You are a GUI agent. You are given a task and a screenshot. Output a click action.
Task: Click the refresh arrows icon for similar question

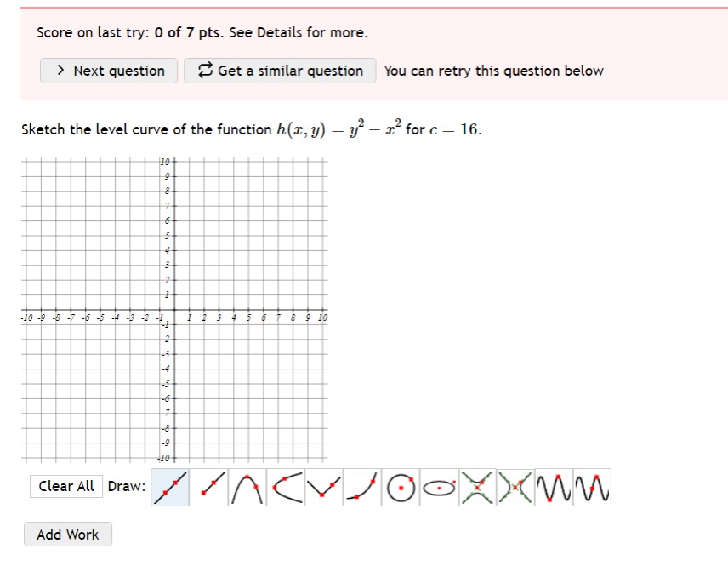(203, 71)
